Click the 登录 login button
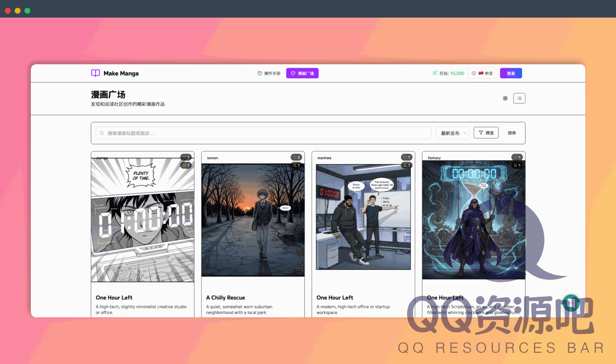 [511, 73]
